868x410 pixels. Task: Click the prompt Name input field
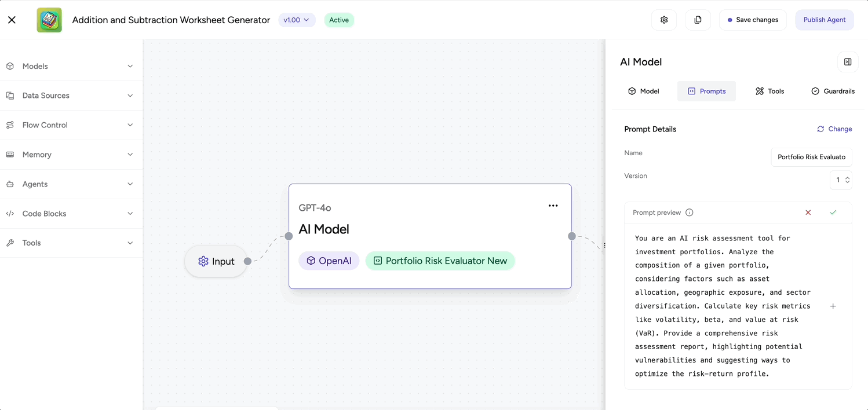coord(811,157)
